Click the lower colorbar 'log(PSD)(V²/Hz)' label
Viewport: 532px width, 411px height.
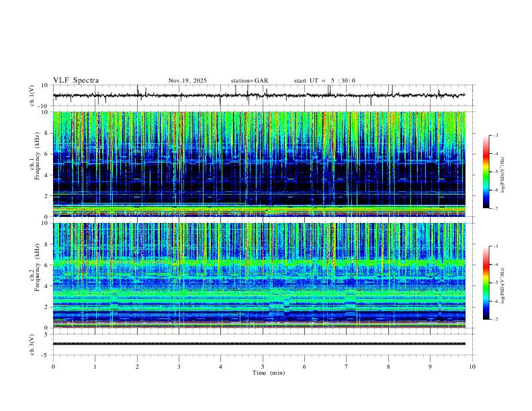coord(502,285)
